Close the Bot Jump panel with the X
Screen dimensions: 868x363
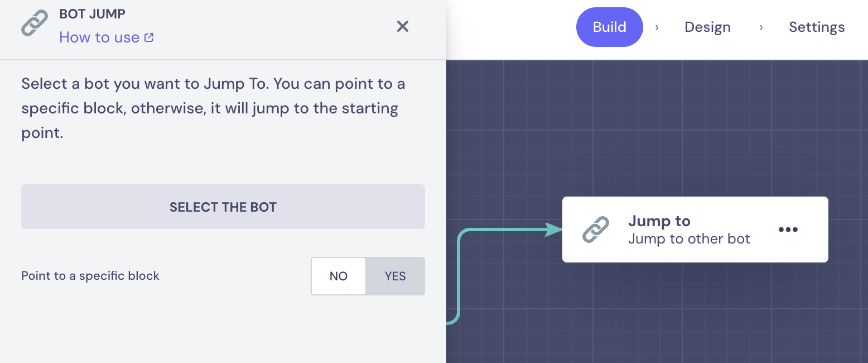(403, 26)
